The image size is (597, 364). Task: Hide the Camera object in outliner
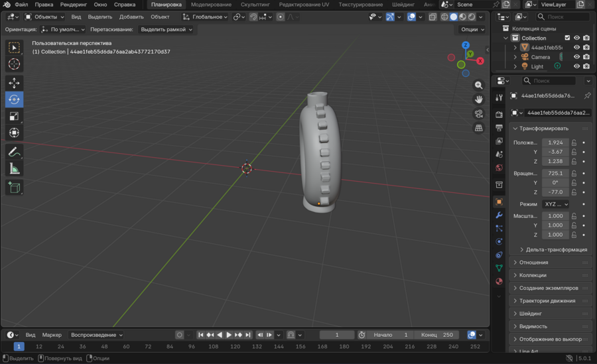pyautogui.click(x=576, y=57)
